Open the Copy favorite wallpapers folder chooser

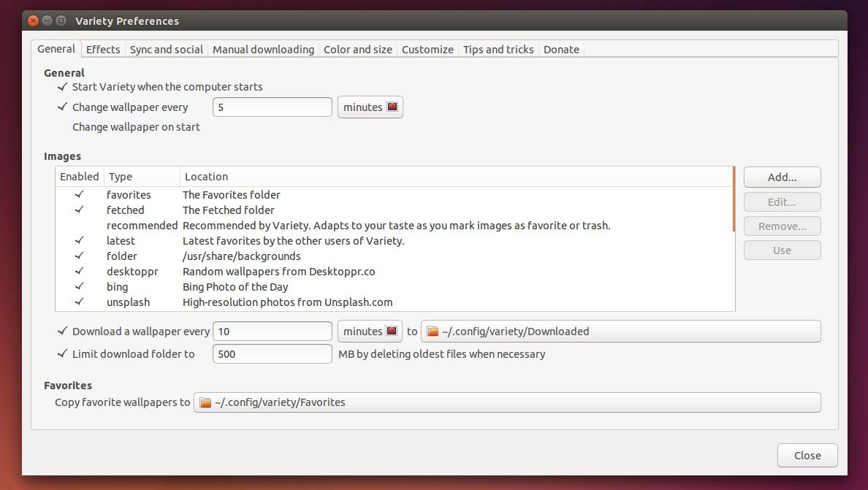pyautogui.click(x=506, y=402)
